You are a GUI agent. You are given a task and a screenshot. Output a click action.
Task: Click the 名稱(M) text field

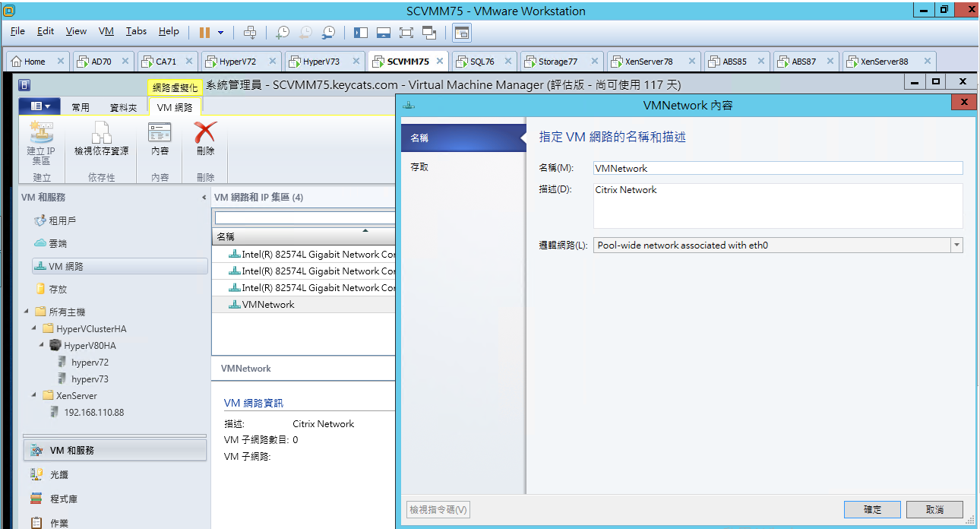[x=778, y=169]
